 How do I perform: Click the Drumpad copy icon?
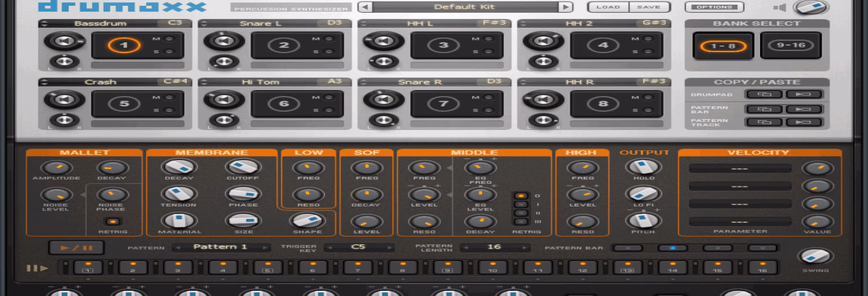tap(760, 94)
